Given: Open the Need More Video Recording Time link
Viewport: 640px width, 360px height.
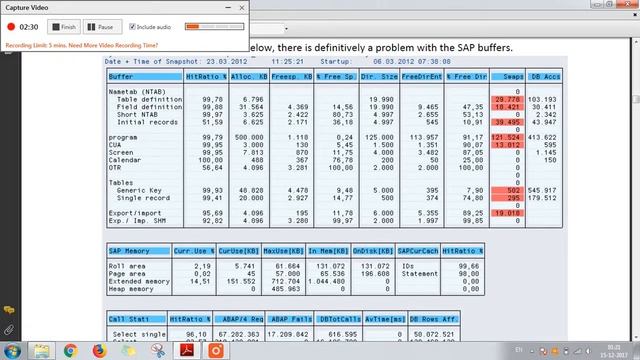Looking at the screenshot, I should click(113, 45).
